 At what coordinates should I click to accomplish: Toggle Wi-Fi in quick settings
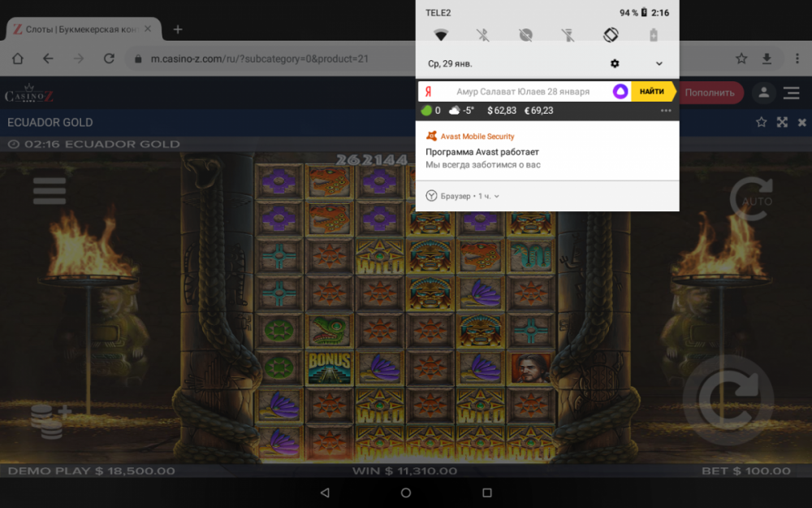coord(442,36)
